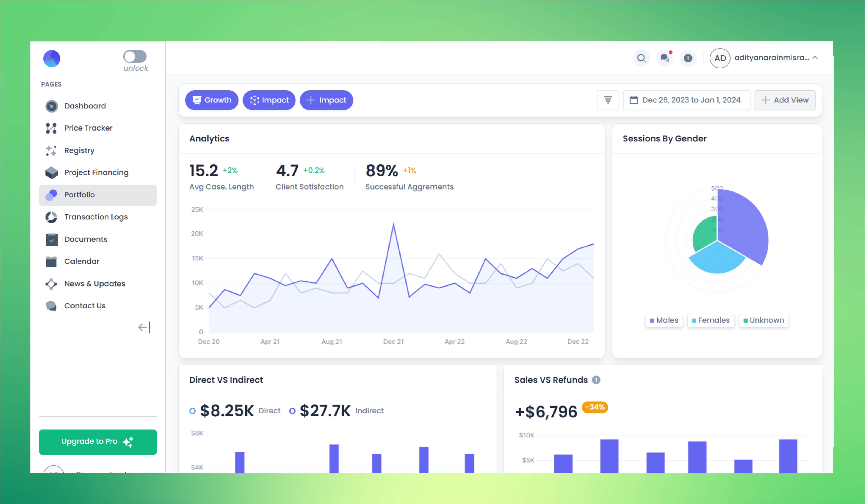This screenshot has width=865, height=504.
Task: Open Transaction Logs page
Action: pos(96,217)
